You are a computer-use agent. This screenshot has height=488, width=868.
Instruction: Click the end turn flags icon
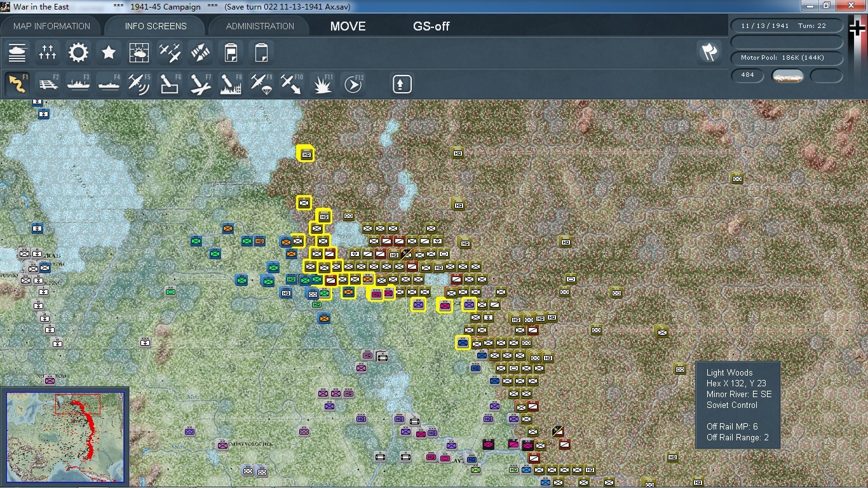click(x=709, y=52)
